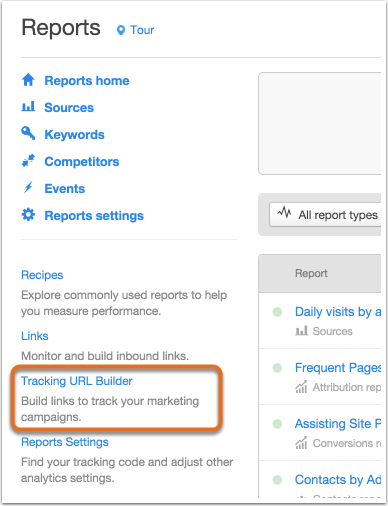
Task: Open the Keywords navigation item
Action: [x=74, y=135]
